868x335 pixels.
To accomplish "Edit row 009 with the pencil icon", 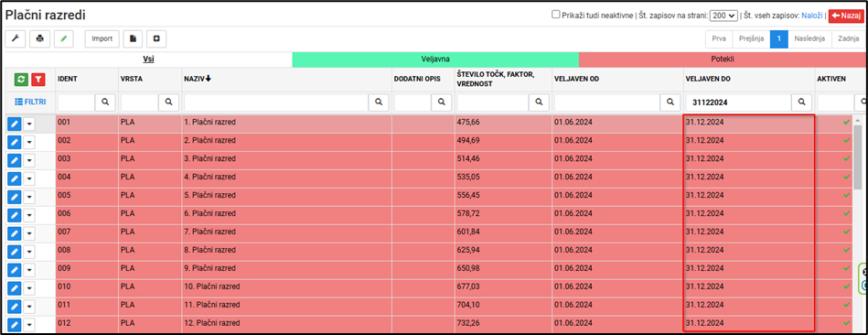I will 15,270.
